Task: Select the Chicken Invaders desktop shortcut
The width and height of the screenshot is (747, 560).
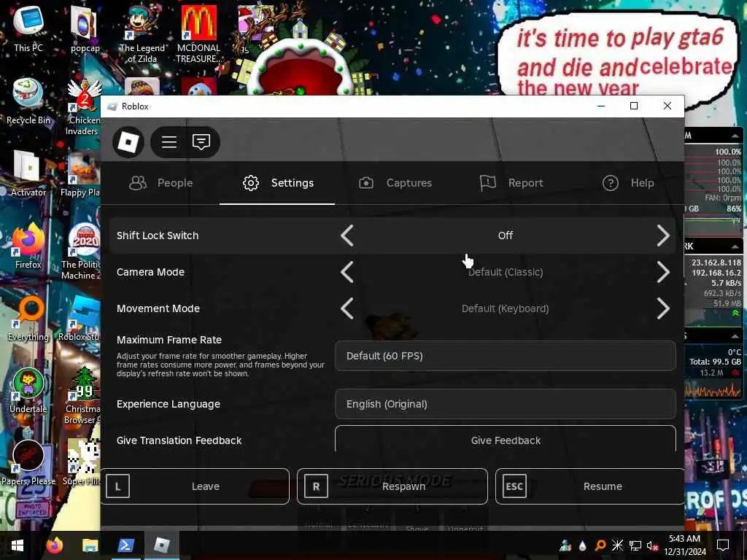Action: tap(84, 106)
